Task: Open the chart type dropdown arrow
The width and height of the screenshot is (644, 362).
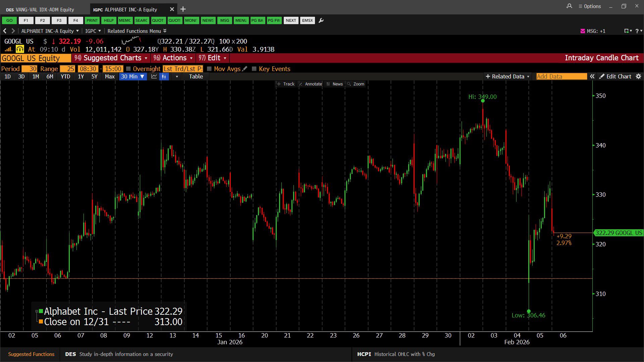Action: (177, 77)
